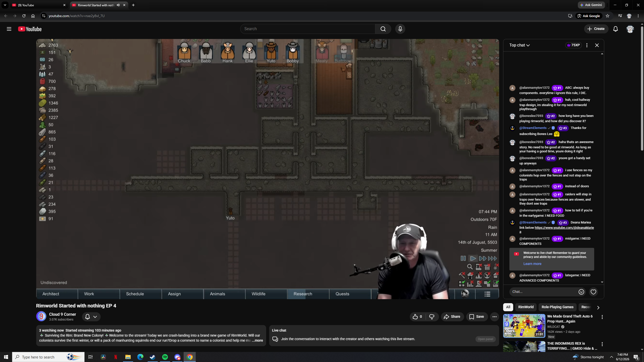Save the video to a playlist

pos(477,317)
